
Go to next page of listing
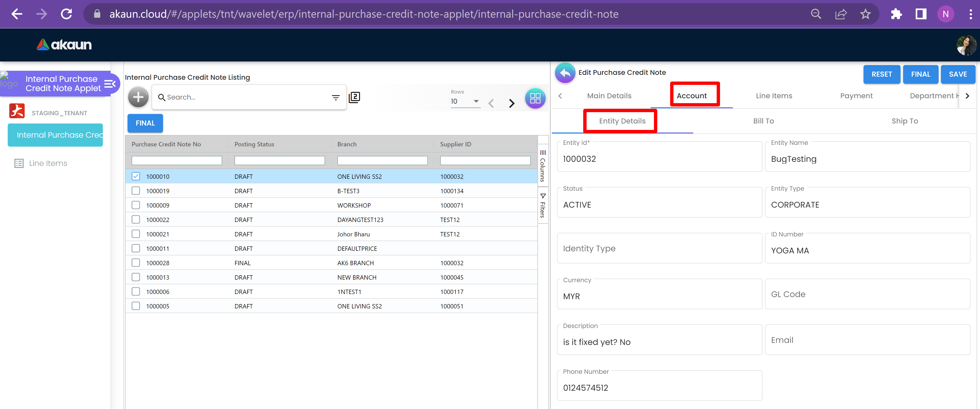pos(512,103)
